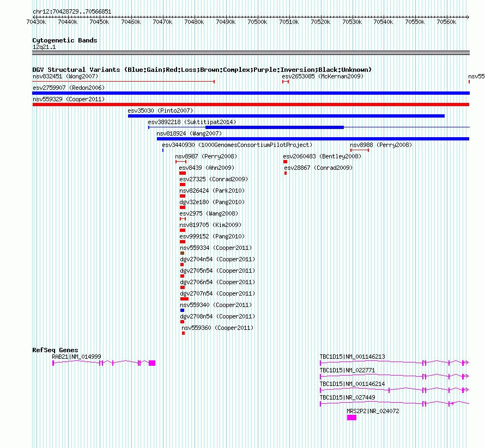Viewport: 485px width, 448px height.
Task: Click the dgv2707n54 (Cooper2011) label
Action: [217, 293]
